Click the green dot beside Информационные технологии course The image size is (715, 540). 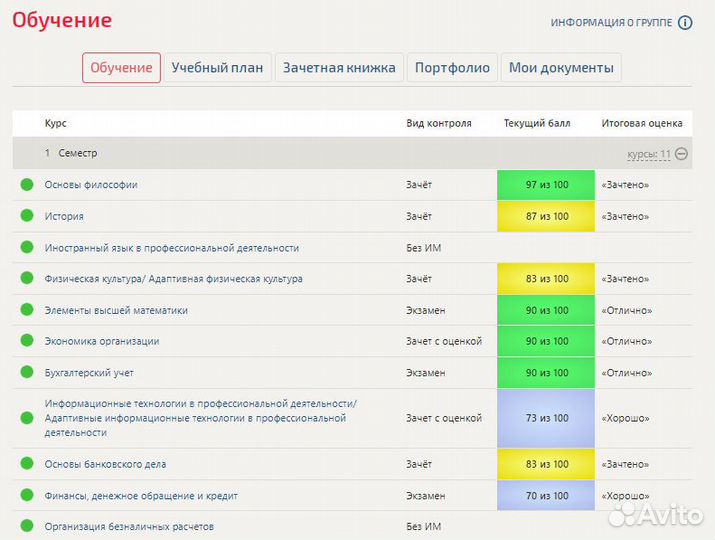(x=27, y=418)
